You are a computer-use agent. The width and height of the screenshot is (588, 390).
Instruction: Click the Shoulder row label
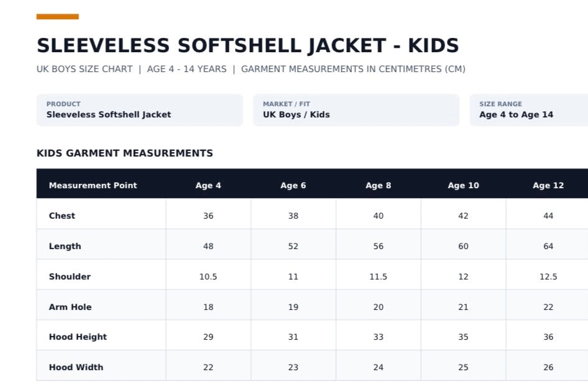click(x=70, y=276)
